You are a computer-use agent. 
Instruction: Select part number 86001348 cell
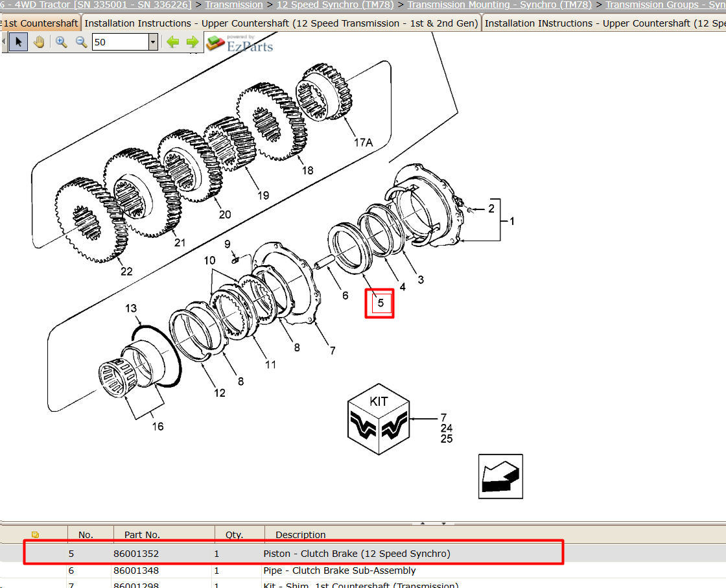tap(136, 571)
